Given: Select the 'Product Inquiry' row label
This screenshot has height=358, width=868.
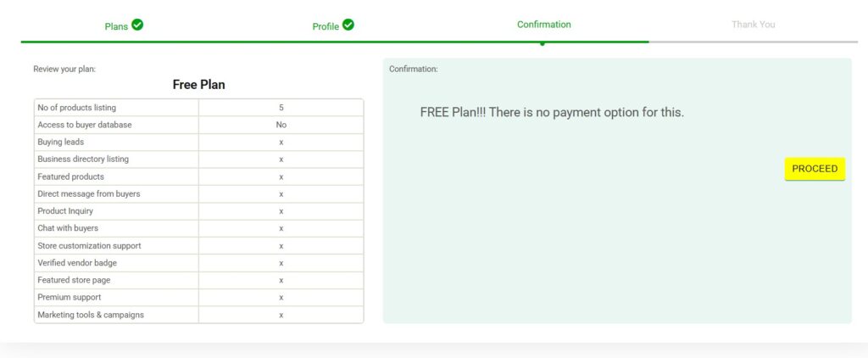Looking at the screenshot, I should click(x=65, y=210).
